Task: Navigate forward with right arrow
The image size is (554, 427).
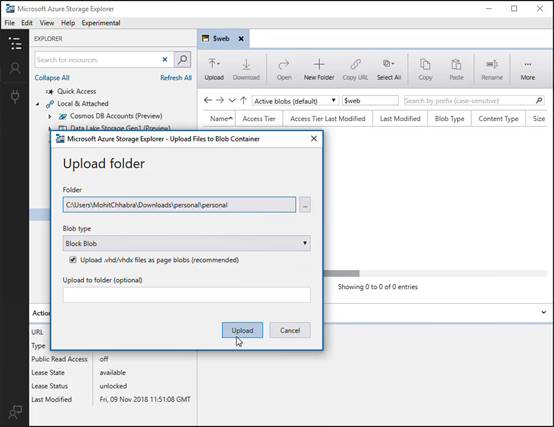Action: 220,100
